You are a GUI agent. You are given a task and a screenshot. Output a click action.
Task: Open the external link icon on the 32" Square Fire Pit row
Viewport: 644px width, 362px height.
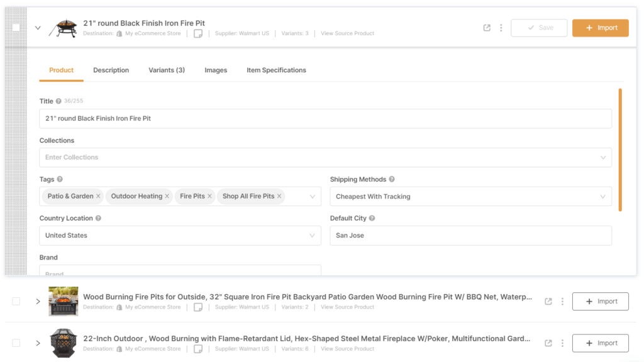coord(550,301)
